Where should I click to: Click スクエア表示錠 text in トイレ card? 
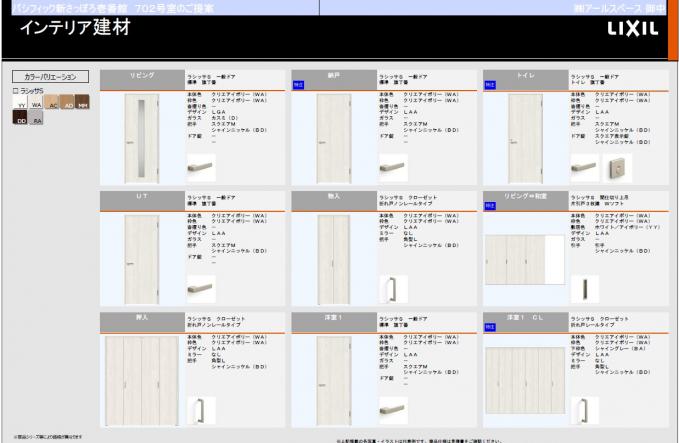pyautogui.click(x=611, y=136)
